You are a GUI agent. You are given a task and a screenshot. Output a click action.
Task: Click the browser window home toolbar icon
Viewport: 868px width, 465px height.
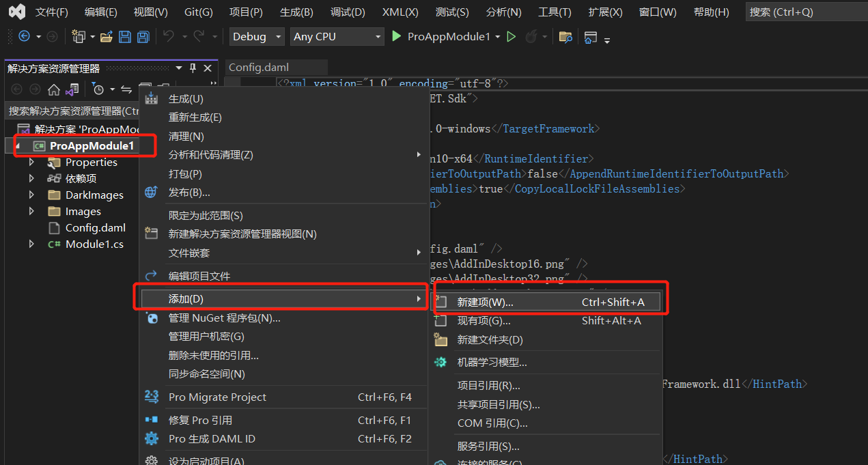(590, 38)
